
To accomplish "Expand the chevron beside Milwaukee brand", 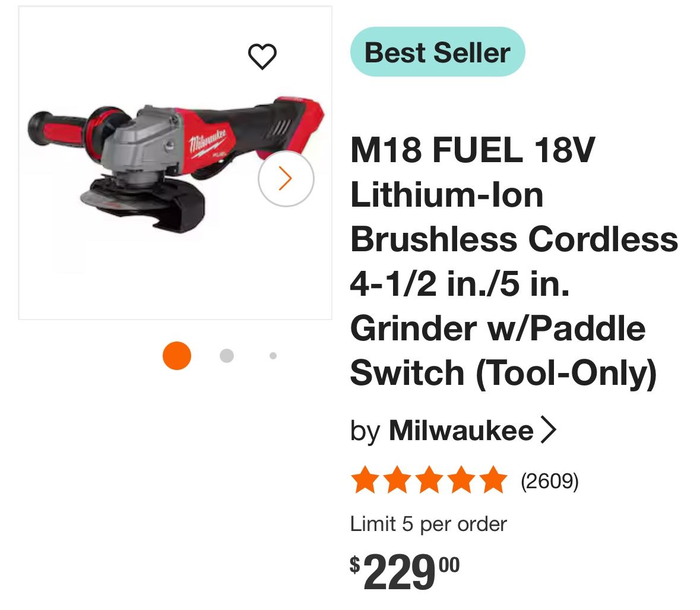I will (x=549, y=430).
